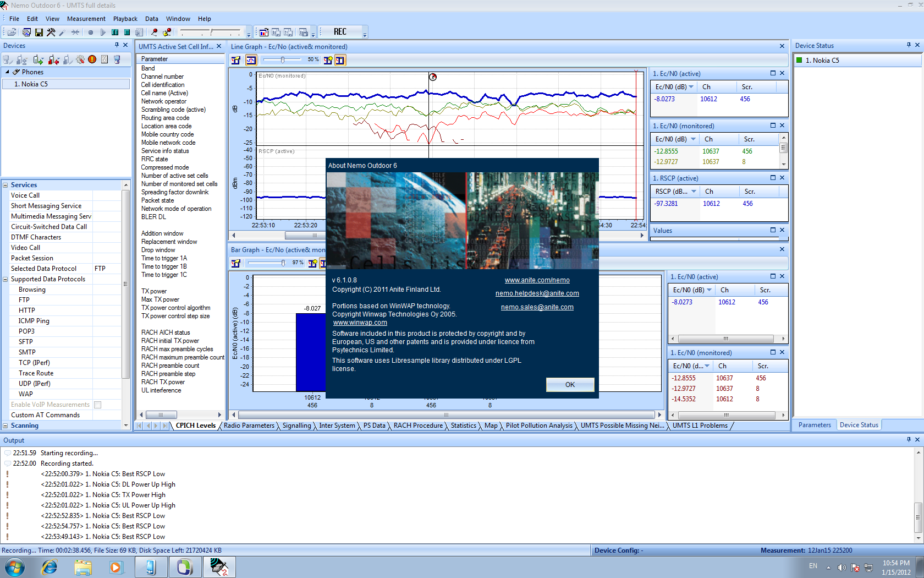Switch to the Parameters tab at right
Viewport: 924px width, 578px height.
click(x=815, y=425)
